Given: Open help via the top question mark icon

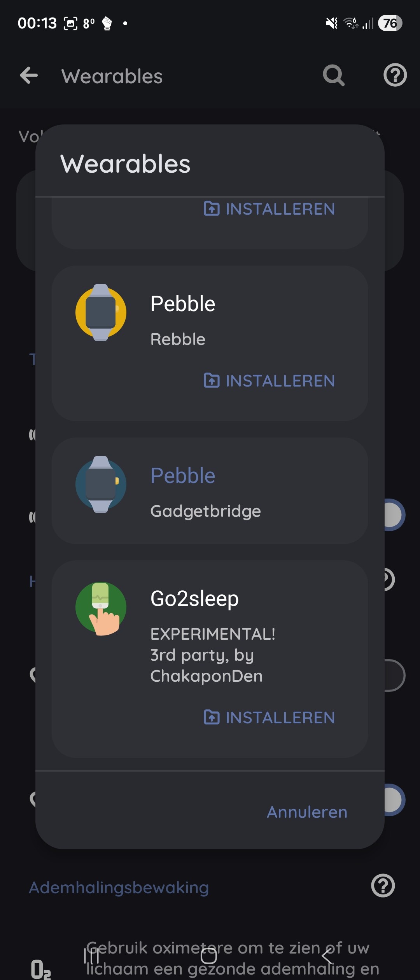Looking at the screenshot, I should [395, 75].
